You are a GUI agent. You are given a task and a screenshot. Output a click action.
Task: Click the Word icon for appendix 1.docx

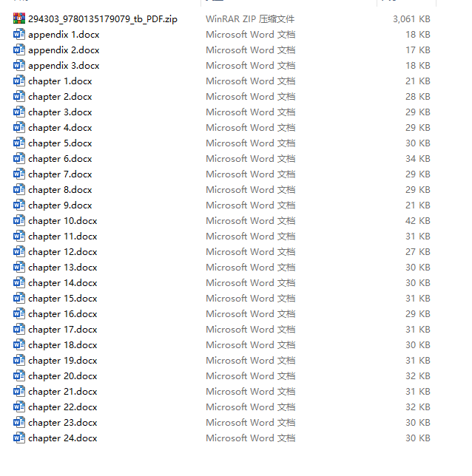tap(19, 34)
